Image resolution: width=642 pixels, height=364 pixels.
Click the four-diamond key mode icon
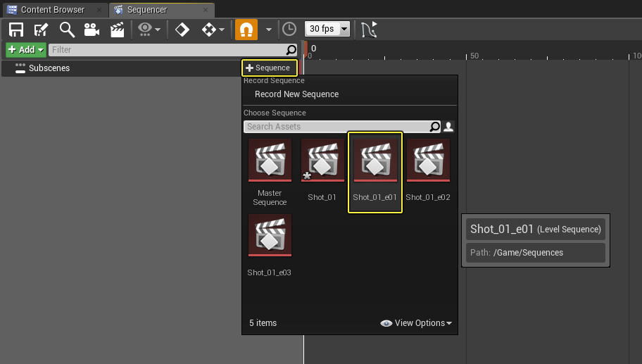point(209,30)
